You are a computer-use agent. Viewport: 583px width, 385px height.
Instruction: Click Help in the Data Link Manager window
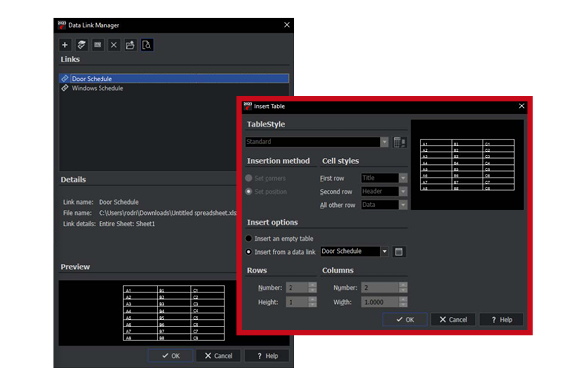tap(267, 356)
